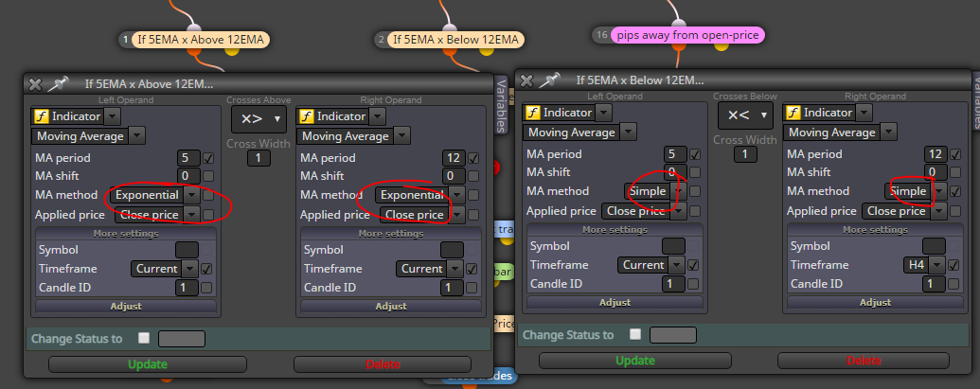Viewport: 980px width, 389px height.
Task: Enable Change Status to checkbox in Below panel
Action: (x=635, y=334)
